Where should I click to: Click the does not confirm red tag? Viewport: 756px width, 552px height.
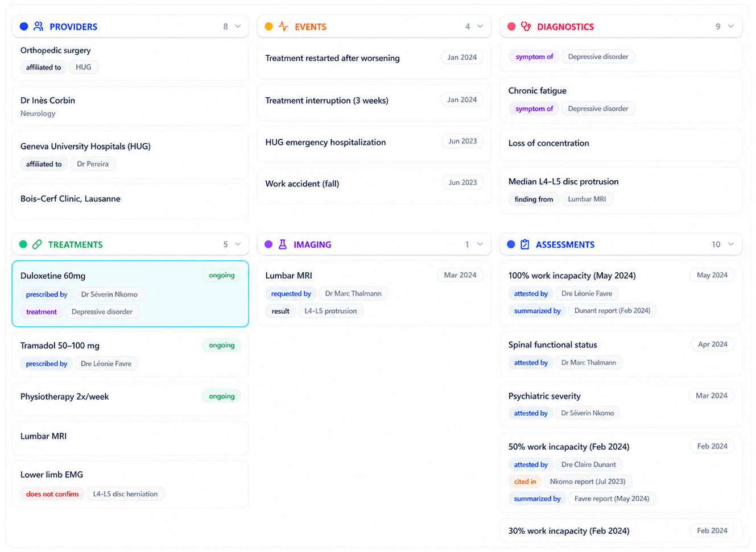click(52, 494)
